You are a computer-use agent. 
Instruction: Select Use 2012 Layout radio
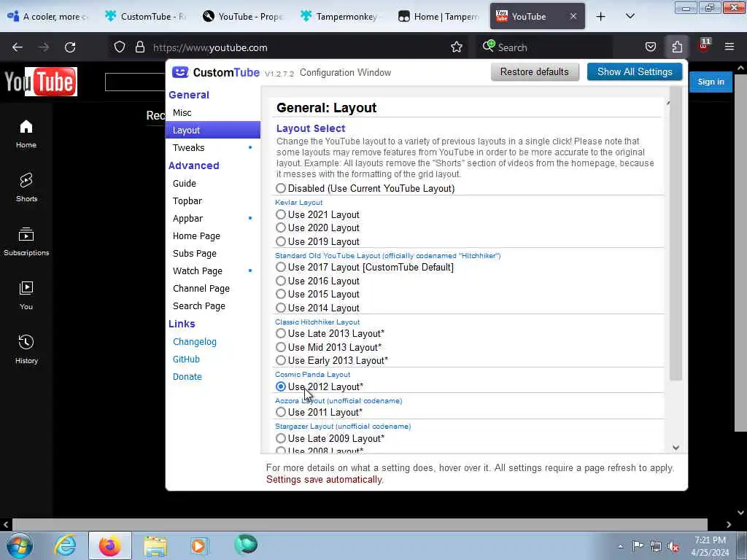(x=281, y=386)
